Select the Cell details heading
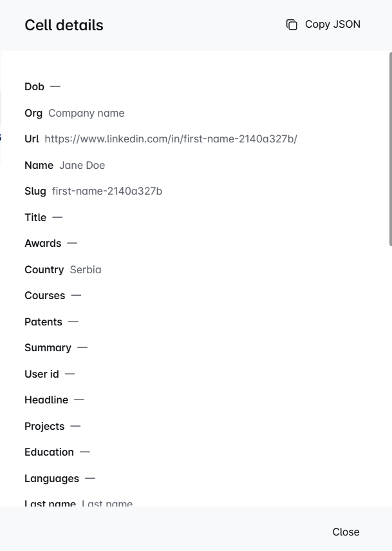Screen dimensions: 392x551 [64, 25]
